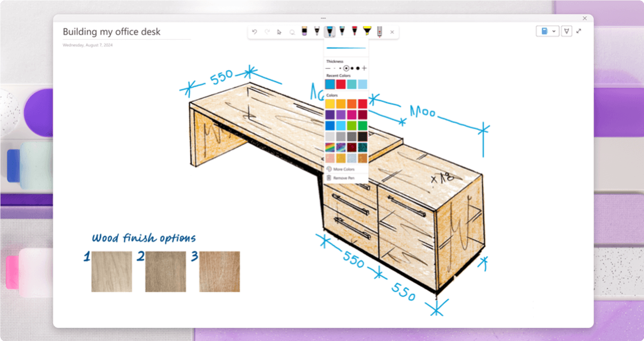Open the notebook dropdown
644x341 pixels.
[x=548, y=31]
